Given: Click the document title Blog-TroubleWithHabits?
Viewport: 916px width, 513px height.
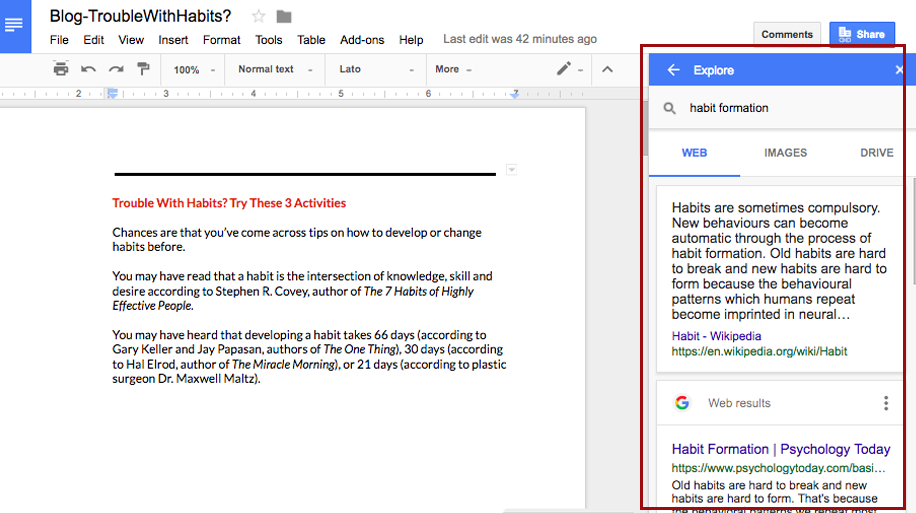Looking at the screenshot, I should click(x=140, y=16).
